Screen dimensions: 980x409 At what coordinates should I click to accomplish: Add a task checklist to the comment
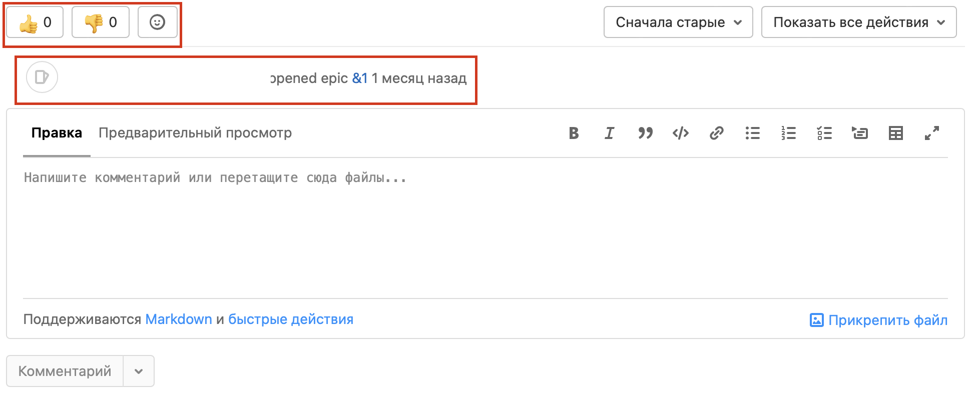824,133
